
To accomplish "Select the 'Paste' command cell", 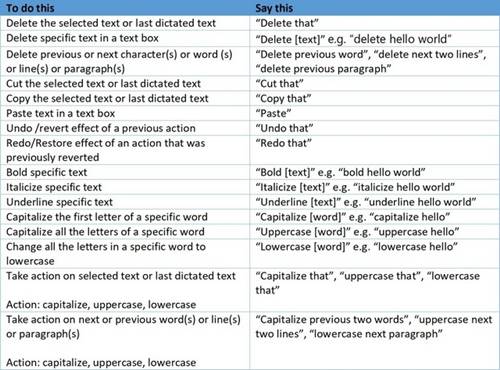I will click(375, 113).
